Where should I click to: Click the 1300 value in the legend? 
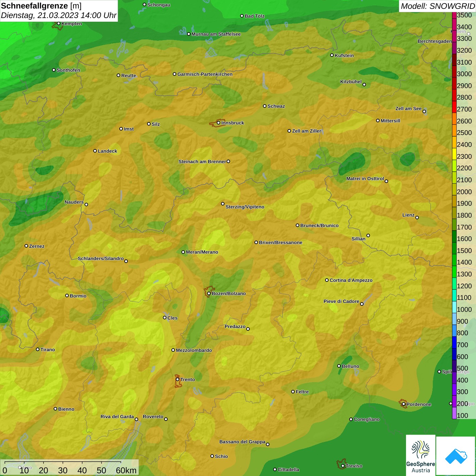click(x=464, y=274)
